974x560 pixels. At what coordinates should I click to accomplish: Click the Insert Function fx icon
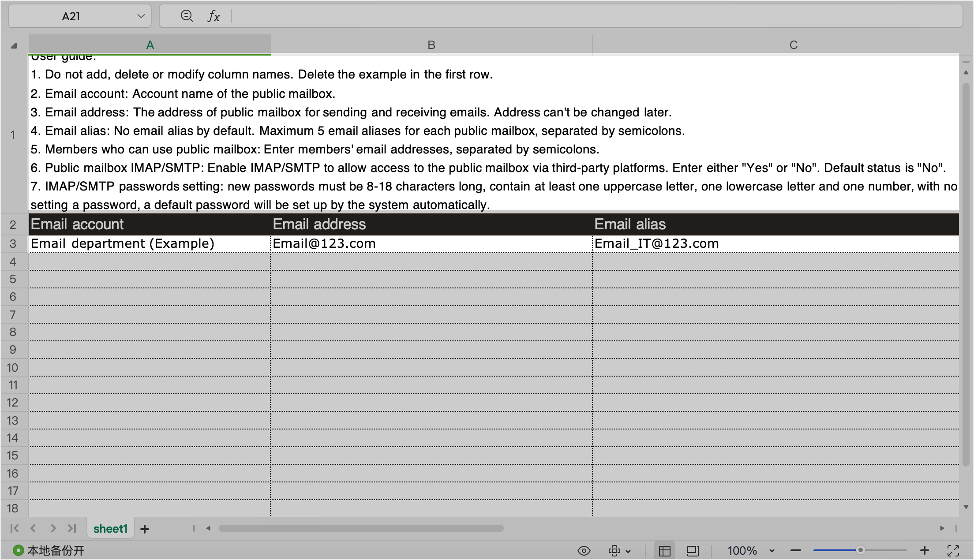(214, 16)
